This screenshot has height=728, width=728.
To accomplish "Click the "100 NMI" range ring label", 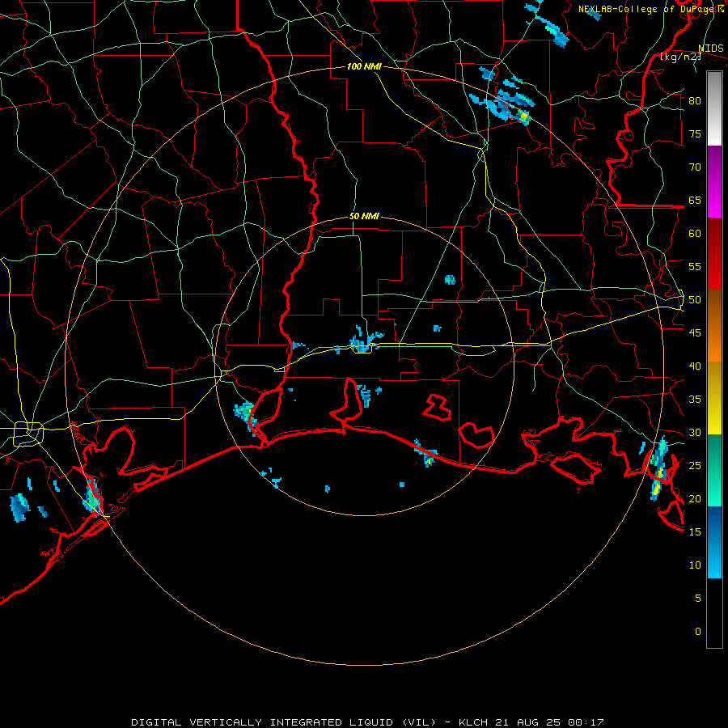I will pyautogui.click(x=364, y=66).
